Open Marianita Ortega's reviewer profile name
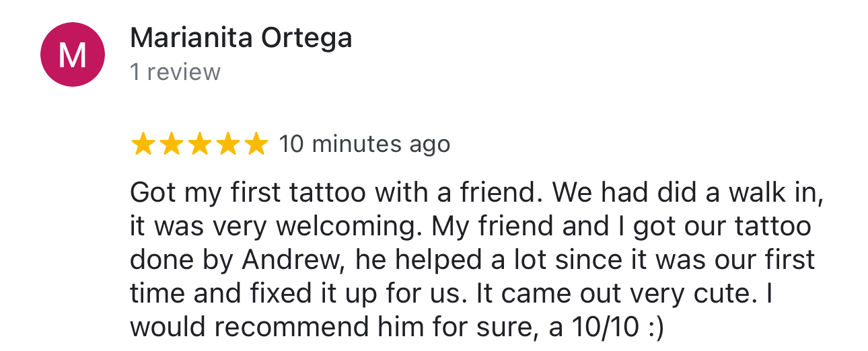 coord(241,38)
